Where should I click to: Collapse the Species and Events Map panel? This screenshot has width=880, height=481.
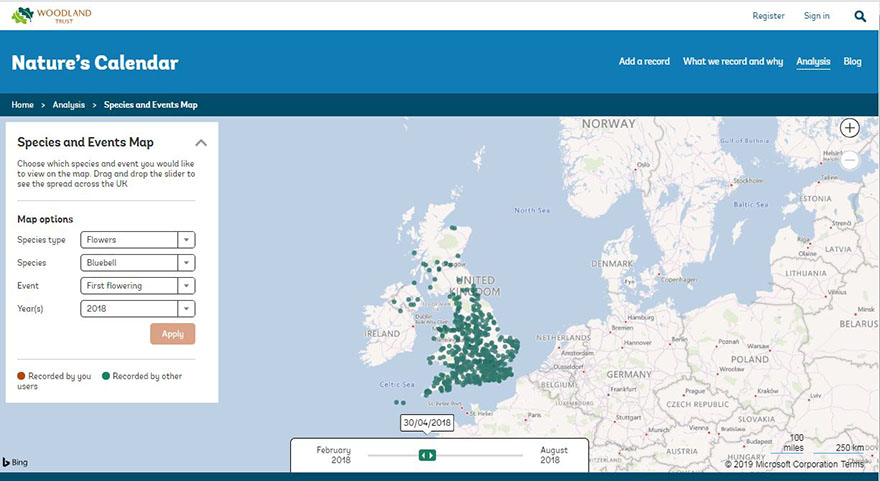click(x=201, y=143)
